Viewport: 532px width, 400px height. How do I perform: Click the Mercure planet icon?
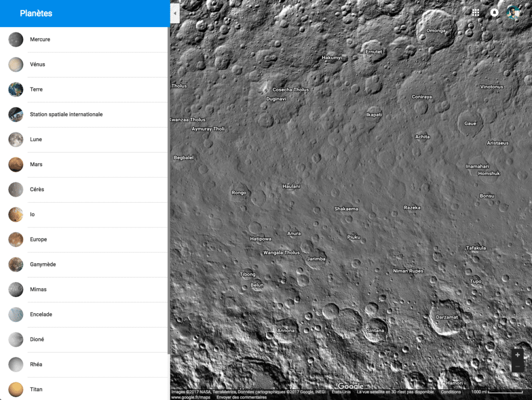tap(15, 39)
